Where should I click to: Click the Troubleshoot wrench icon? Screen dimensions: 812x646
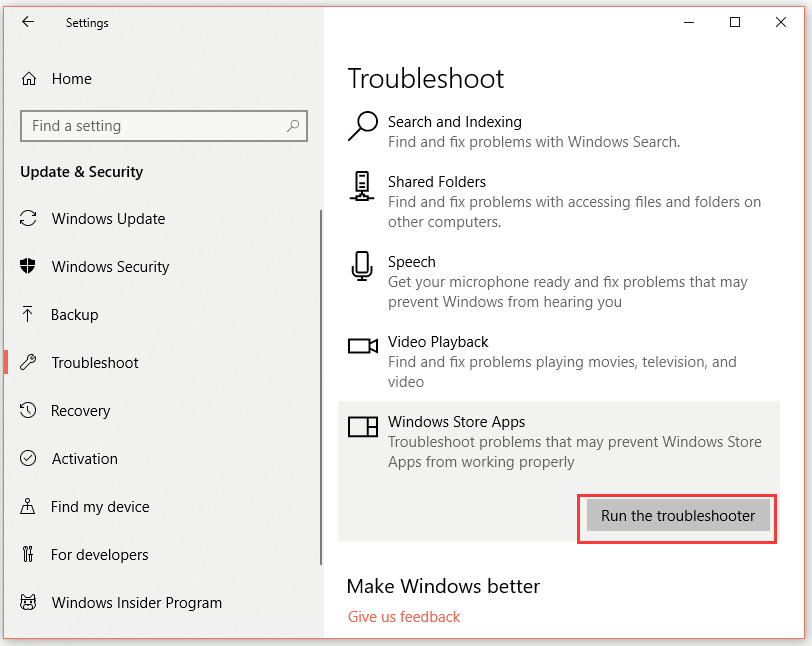[28, 362]
